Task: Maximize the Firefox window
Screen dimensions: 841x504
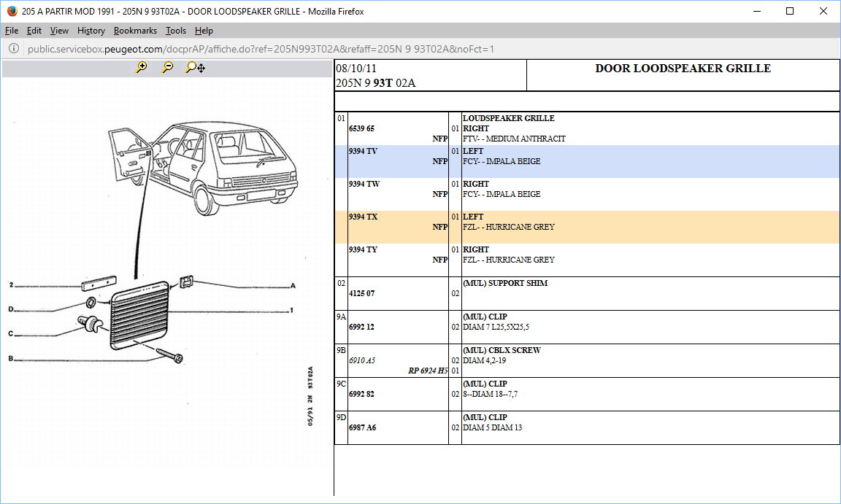Action: (789, 11)
